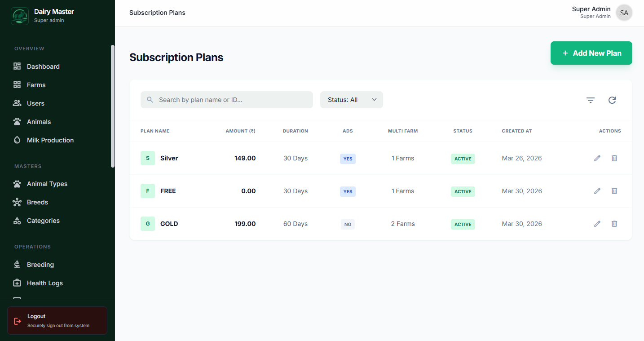The height and width of the screenshot is (341, 644).
Task: Click the NO ads badge for GOLD
Action: coord(348,224)
